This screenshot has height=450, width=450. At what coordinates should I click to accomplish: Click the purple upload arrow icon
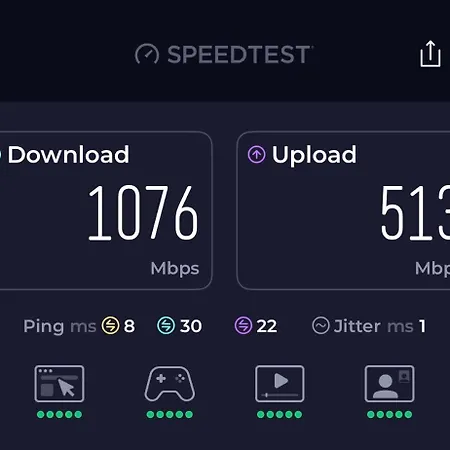point(257,154)
